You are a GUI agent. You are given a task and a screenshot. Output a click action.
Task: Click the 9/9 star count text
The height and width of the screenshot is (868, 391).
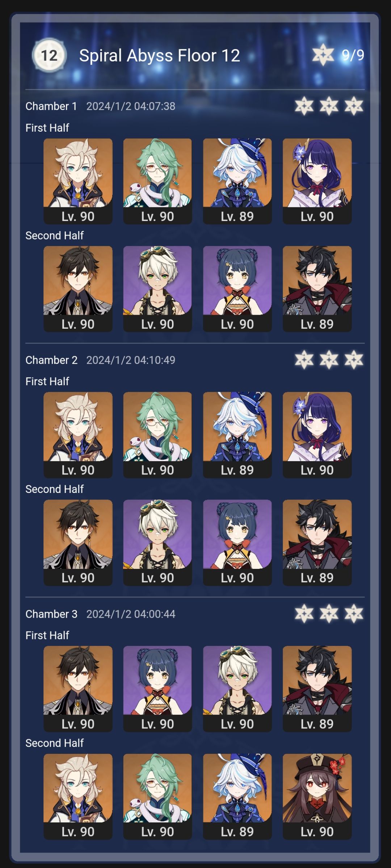(353, 55)
